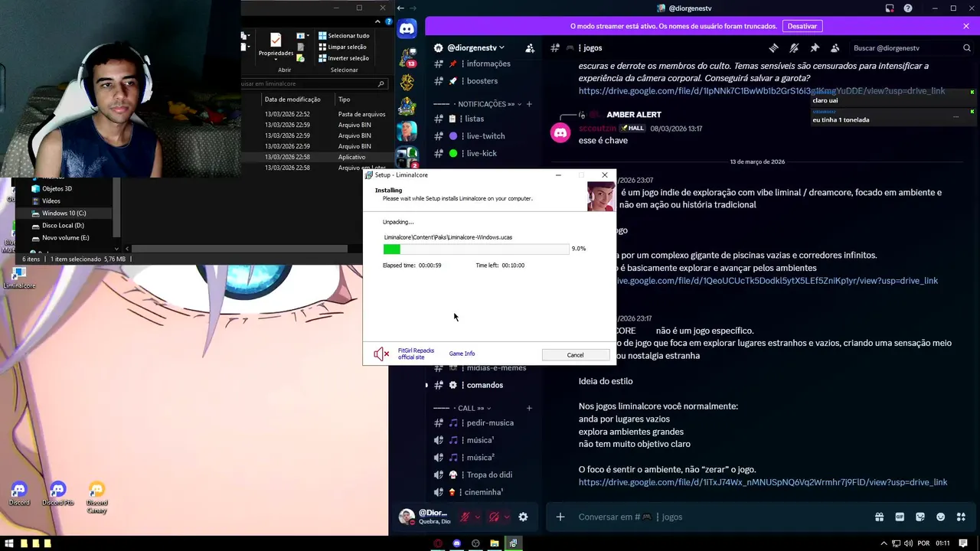Show pinned messages icon
Viewport: 980px width, 551px height.
click(815, 47)
